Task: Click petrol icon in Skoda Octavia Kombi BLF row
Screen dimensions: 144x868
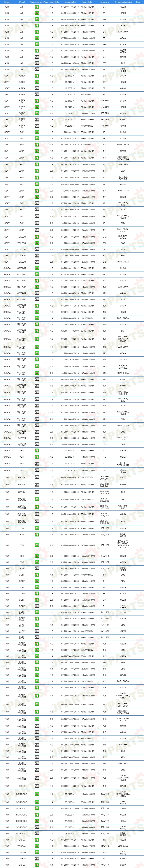Action: 37,331
